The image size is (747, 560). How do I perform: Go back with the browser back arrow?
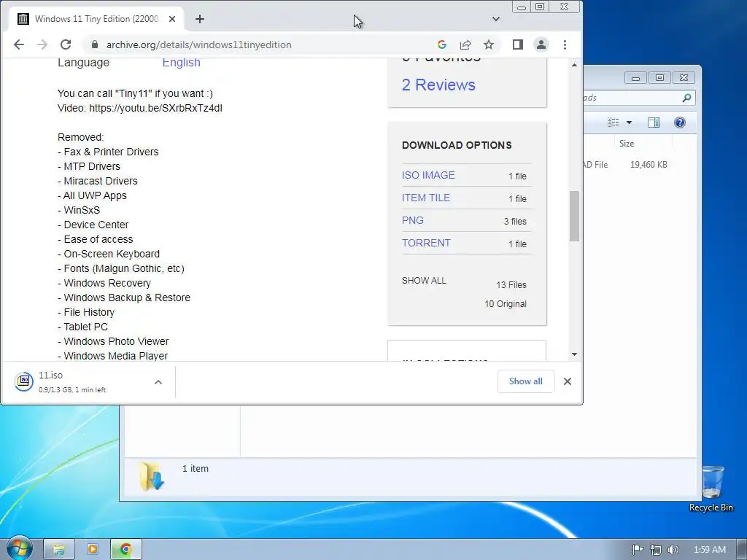pyautogui.click(x=18, y=44)
